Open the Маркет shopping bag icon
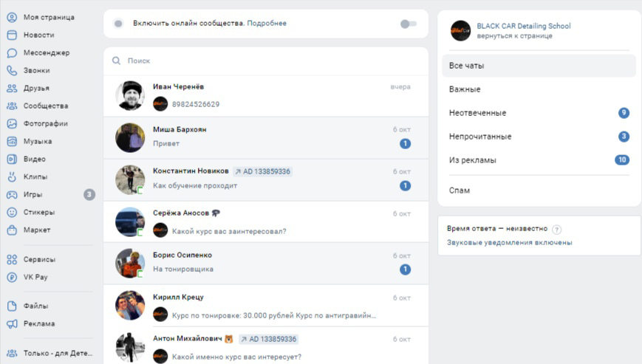Image resolution: width=642 pixels, height=364 pixels. (12, 230)
